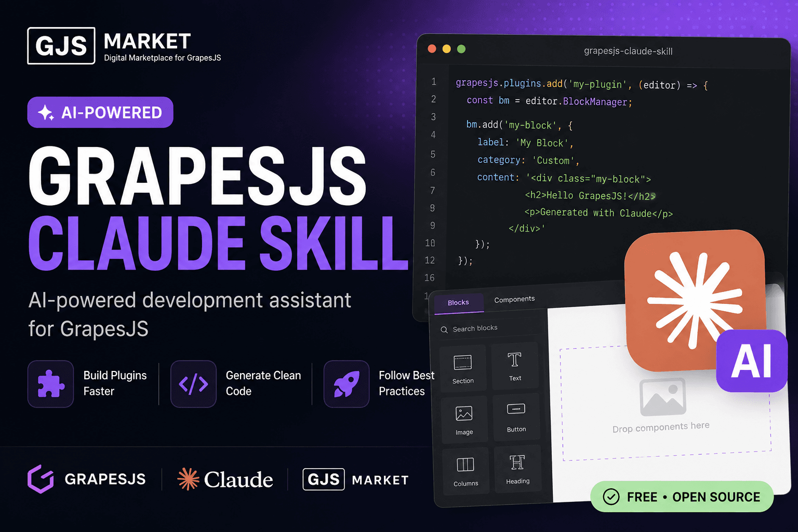This screenshot has width=798, height=532.
Task: Click 'Digital Marketplace for GrapesJS' tagline
Action: 163,58
